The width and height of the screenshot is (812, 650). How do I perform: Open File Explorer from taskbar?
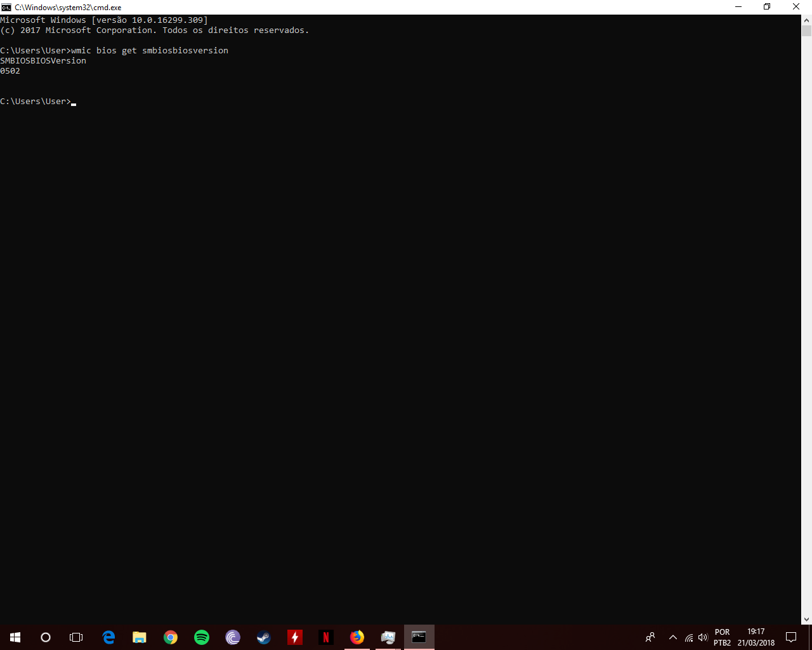tap(140, 637)
